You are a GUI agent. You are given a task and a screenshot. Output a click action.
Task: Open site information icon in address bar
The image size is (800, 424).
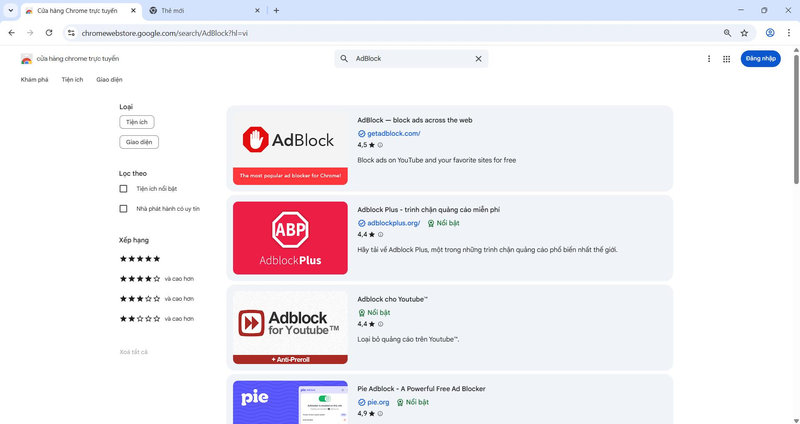[x=71, y=33]
